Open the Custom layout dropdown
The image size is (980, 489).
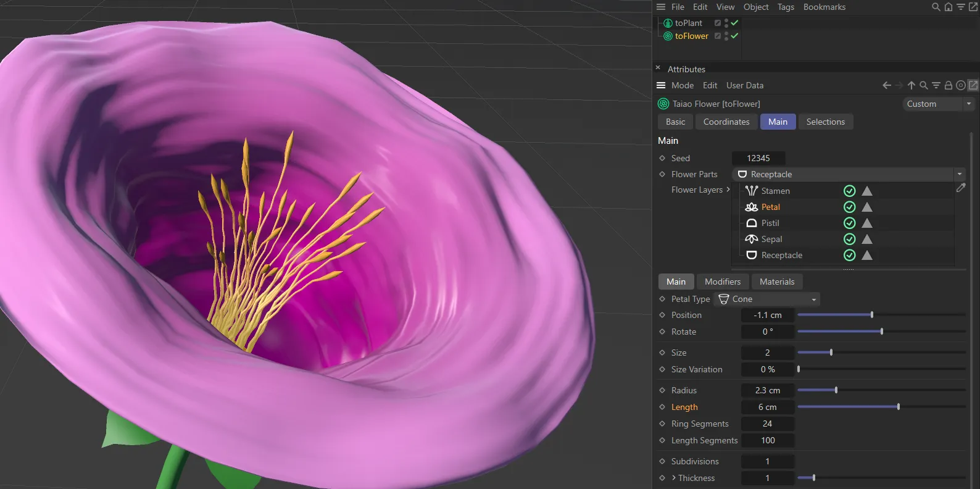[x=939, y=104]
